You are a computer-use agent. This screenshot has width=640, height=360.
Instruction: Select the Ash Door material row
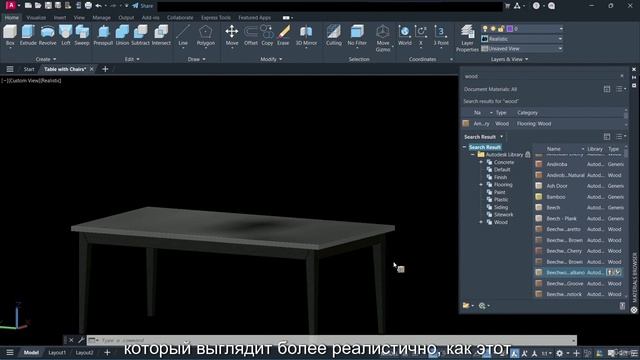tap(579, 186)
